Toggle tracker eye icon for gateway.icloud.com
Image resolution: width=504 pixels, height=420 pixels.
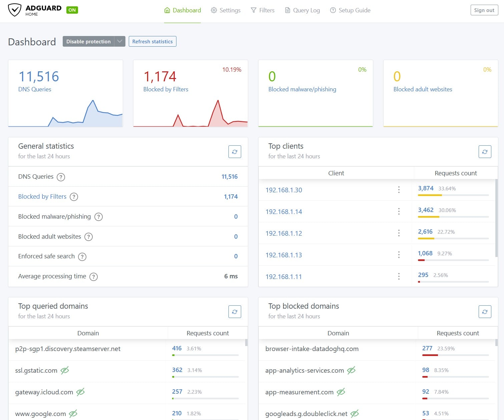[80, 392]
